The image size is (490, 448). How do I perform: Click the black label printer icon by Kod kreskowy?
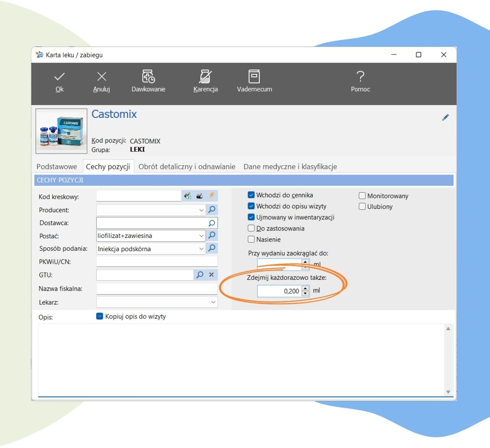[x=200, y=196]
